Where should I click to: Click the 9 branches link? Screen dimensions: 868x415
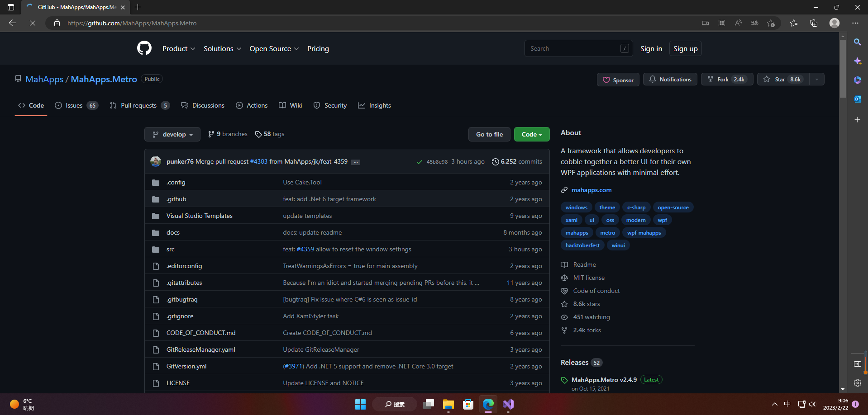[228, 134]
